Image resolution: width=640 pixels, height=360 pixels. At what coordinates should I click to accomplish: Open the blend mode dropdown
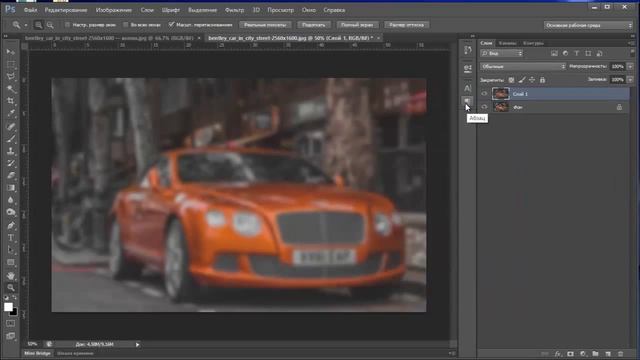523,67
